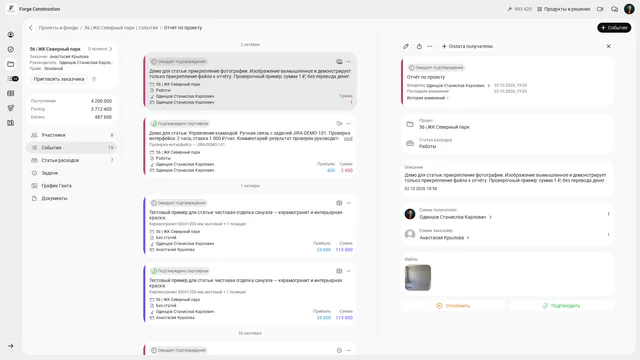Viewport: 640px width, 360px height.
Task: Select the first event card of 2 октября
Action: (x=250, y=82)
